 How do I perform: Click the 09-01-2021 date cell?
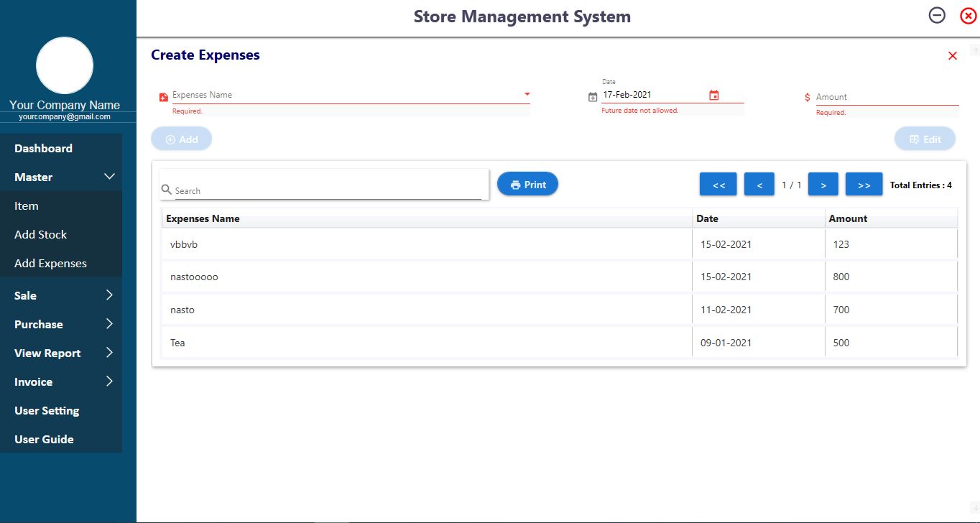pyautogui.click(x=759, y=343)
